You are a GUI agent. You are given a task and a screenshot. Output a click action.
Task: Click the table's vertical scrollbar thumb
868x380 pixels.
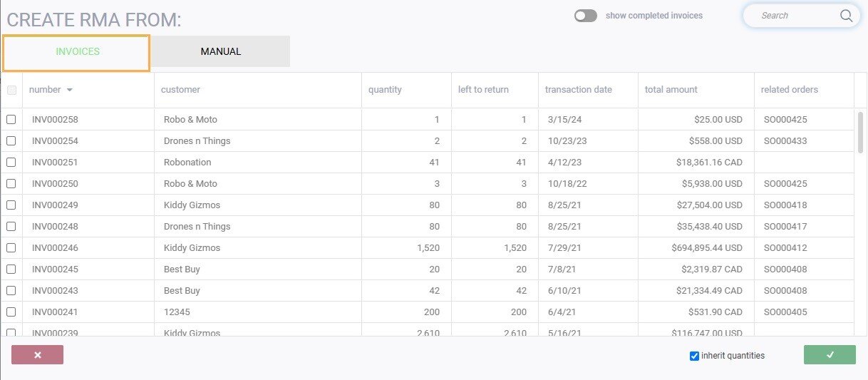click(x=860, y=132)
